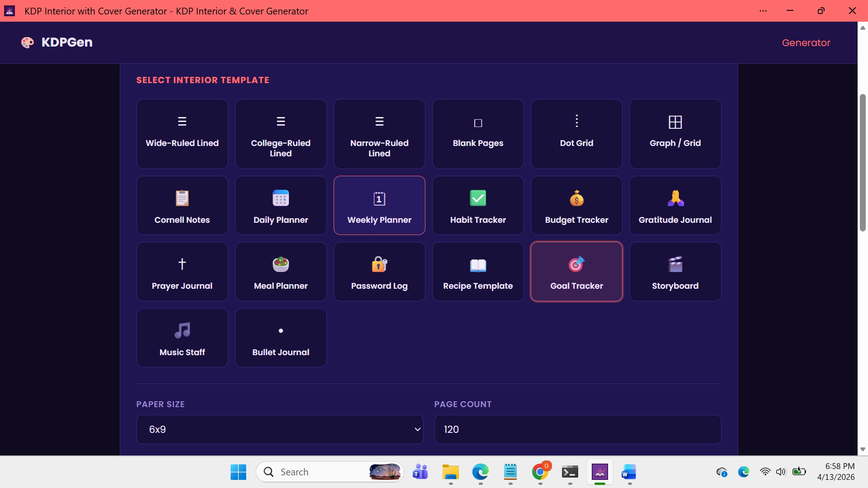Open Windows Start menu

(x=238, y=472)
